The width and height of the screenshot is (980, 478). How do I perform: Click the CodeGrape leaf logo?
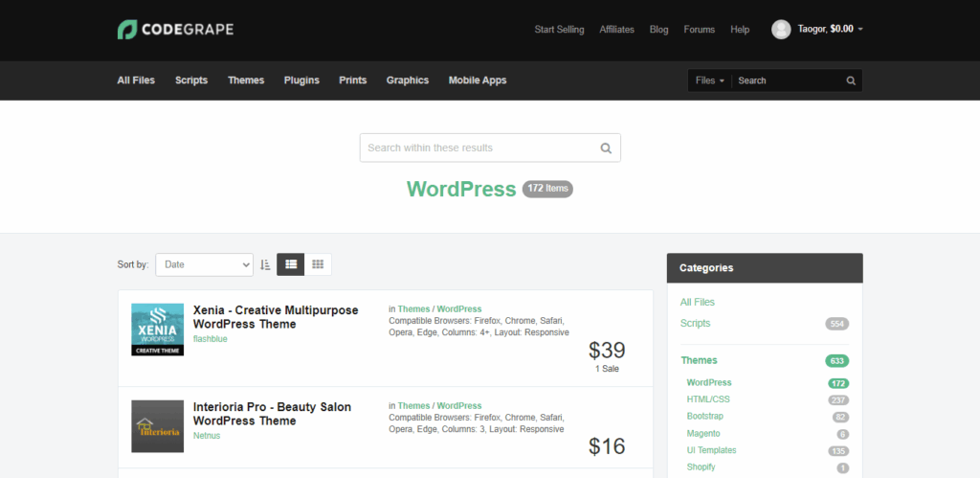click(126, 30)
